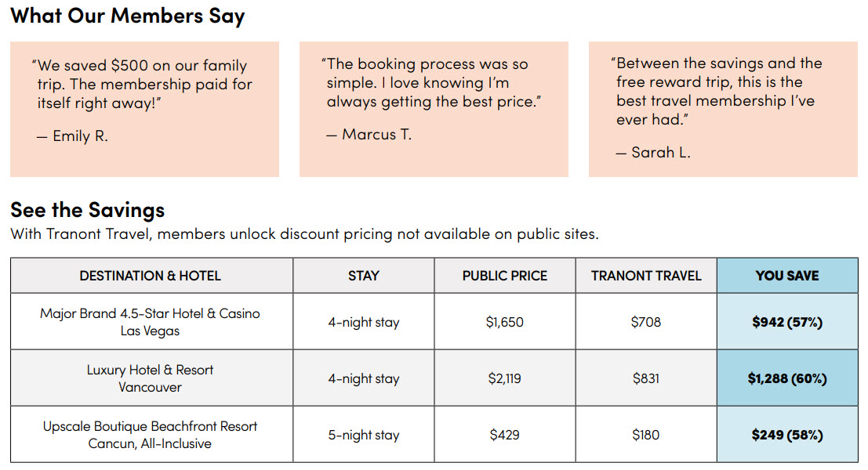Click the "DESTINATION & HOTEL" column header
868x470 pixels.
pyautogui.click(x=151, y=276)
